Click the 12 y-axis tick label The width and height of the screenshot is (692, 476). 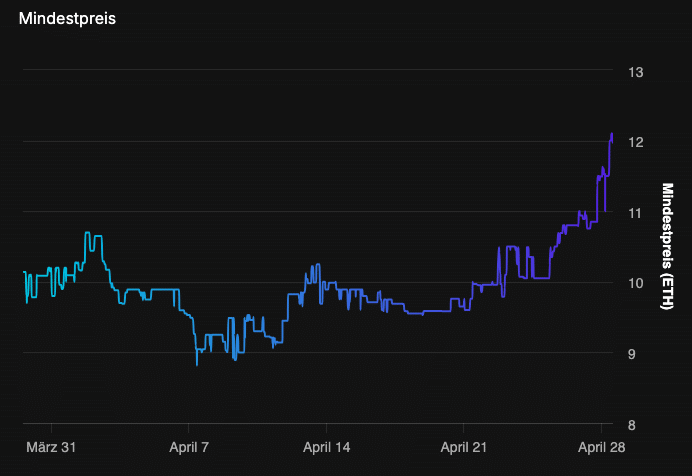point(635,142)
